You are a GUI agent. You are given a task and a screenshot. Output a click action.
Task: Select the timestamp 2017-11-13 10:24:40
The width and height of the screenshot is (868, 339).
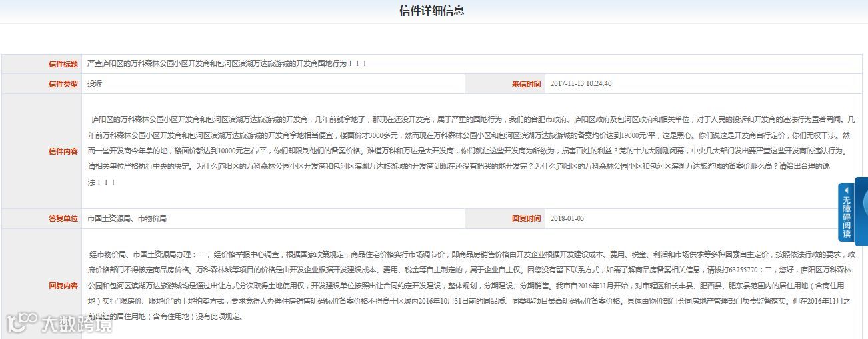(581, 84)
